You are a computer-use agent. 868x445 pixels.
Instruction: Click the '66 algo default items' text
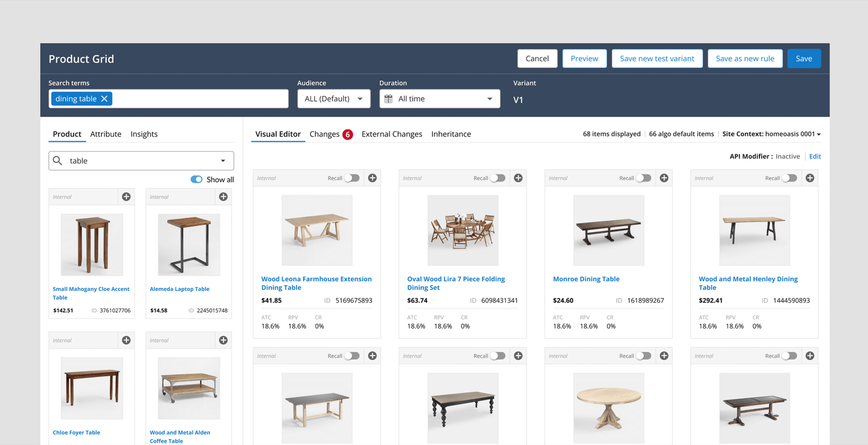[x=681, y=134]
